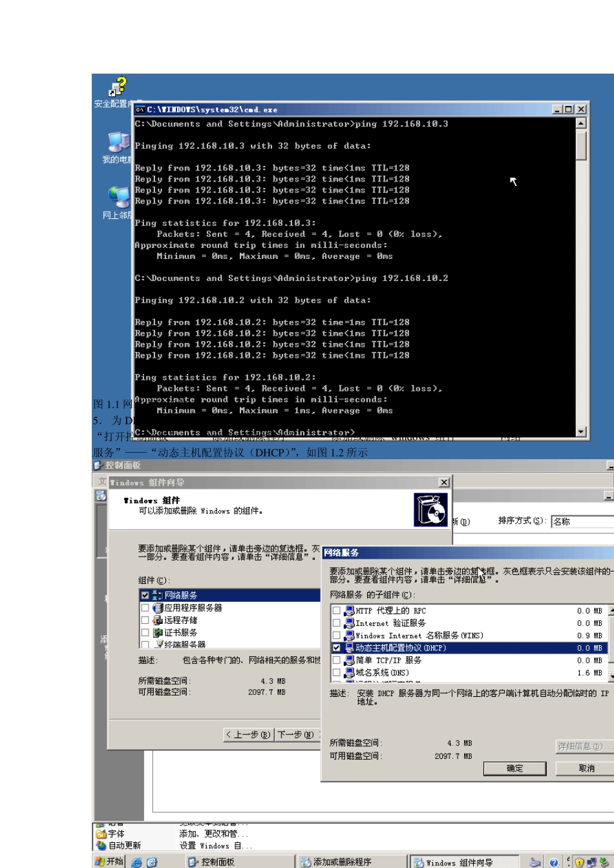Click the 排序方式 sort field showing 名称
Viewport: 614px width, 868px height.
pyautogui.click(x=583, y=521)
